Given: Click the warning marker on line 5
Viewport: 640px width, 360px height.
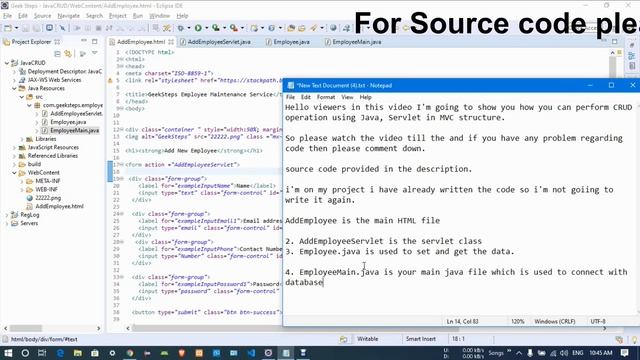Looking at the screenshot, I should pyautogui.click(x=110, y=80).
